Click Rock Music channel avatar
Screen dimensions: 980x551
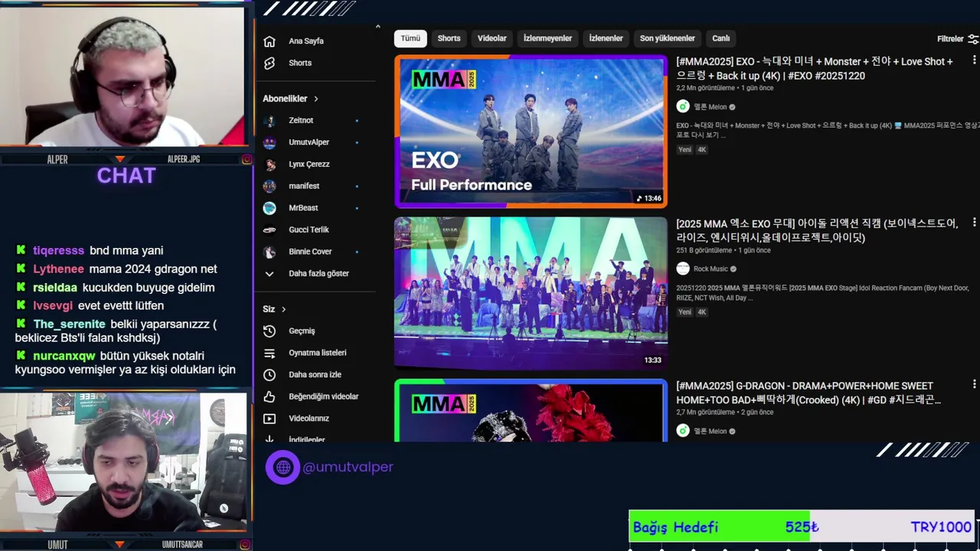point(683,269)
